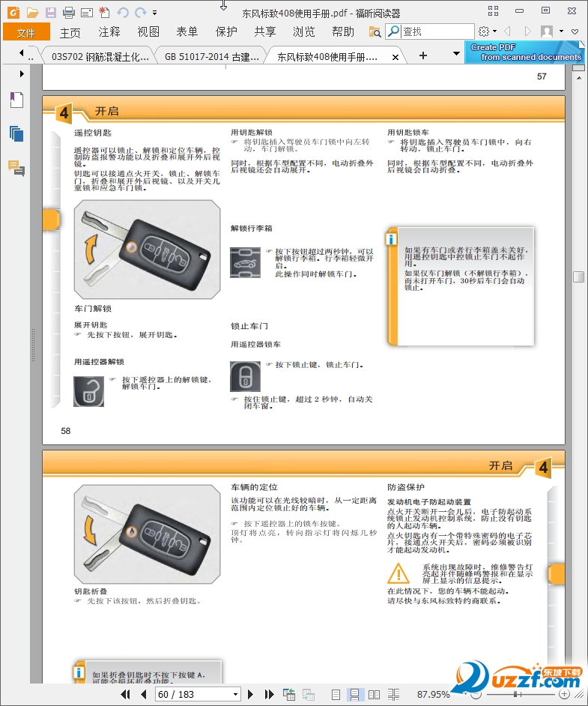Click the user account avatar icon
The width and height of the screenshot is (588, 706).
(x=547, y=31)
